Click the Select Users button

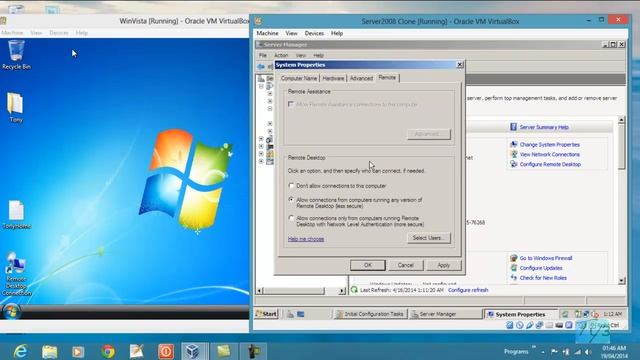coord(429,238)
